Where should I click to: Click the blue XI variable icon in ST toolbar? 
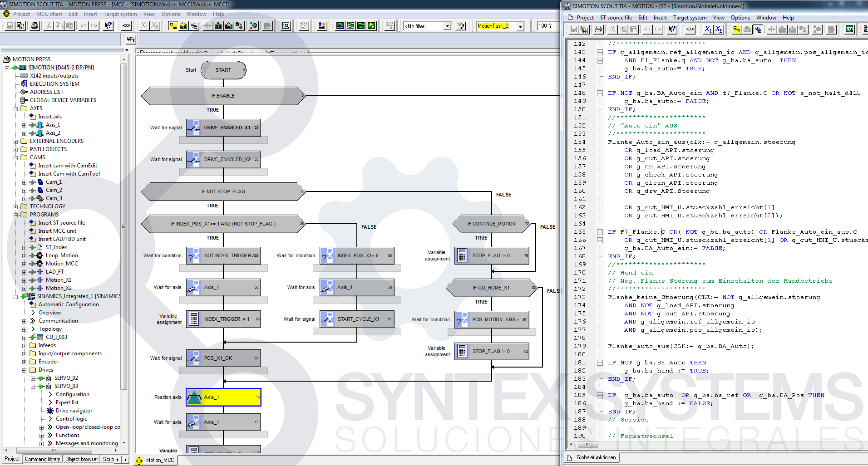pyautogui.click(x=708, y=29)
